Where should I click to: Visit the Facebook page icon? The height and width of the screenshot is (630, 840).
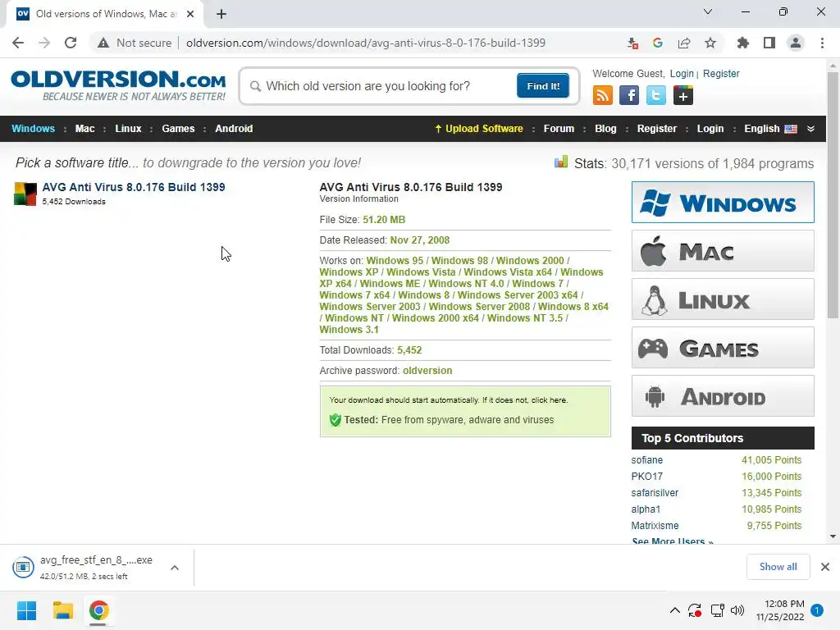coord(629,95)
